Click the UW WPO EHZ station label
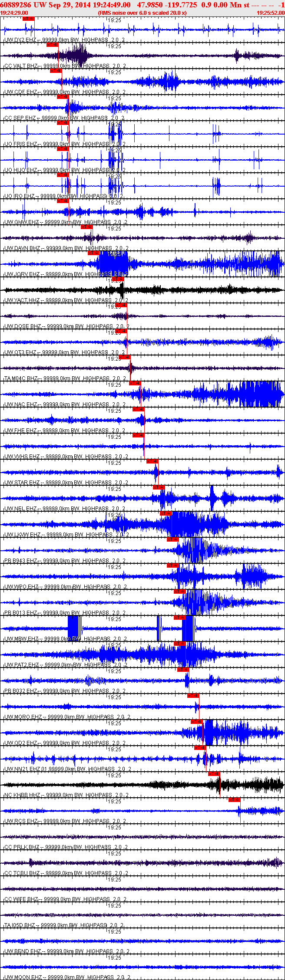Viewport: 285px width, 980px height. pyautogui.click(x=22, y=587)
